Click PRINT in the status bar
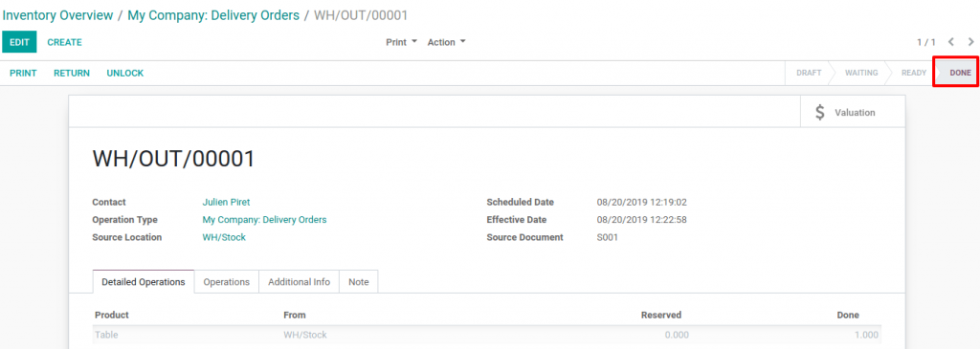Image resolution: width=980 pixels, height=349 pixels. (23, 73)
